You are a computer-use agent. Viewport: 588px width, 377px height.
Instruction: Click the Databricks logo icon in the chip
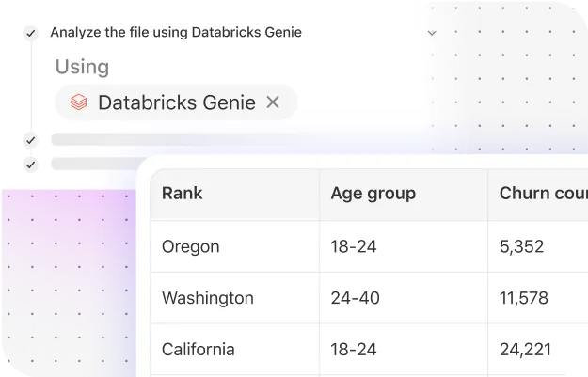79,102
